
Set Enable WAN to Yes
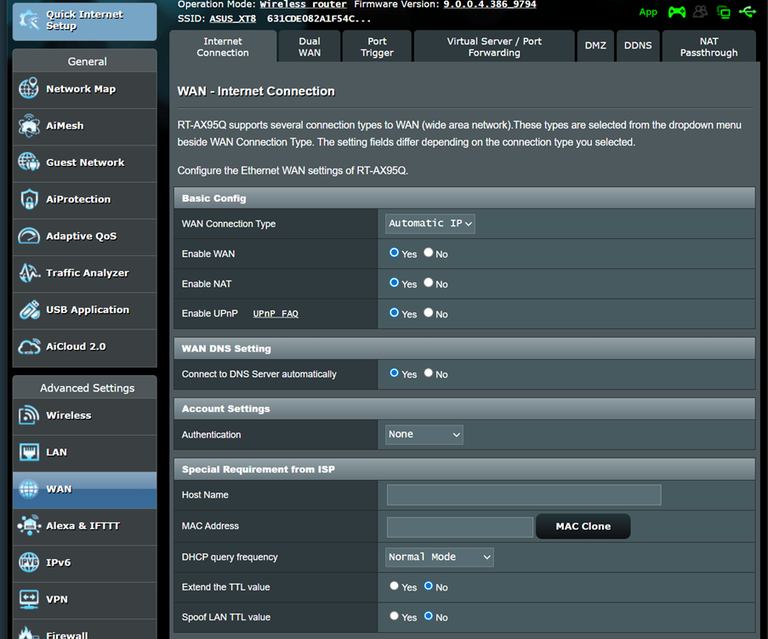tap(394, 253)
